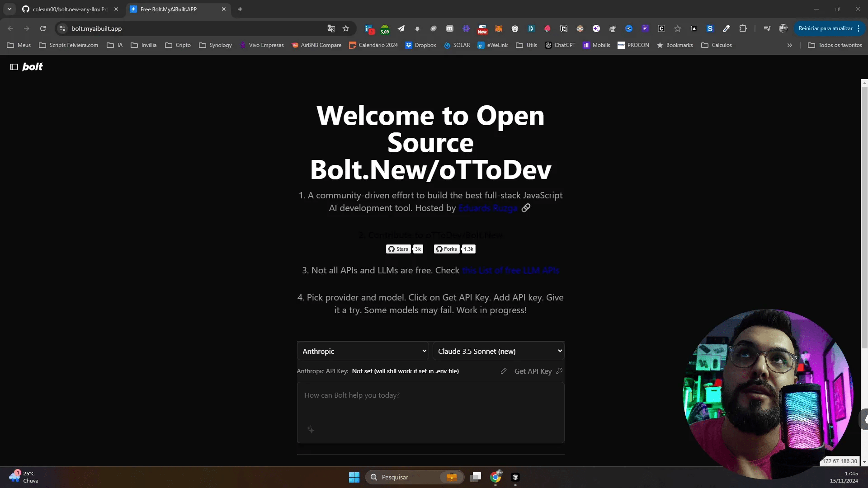Click the Bolt logo
This screenshot has width=868, height=488.
click(x=33, y=67)
